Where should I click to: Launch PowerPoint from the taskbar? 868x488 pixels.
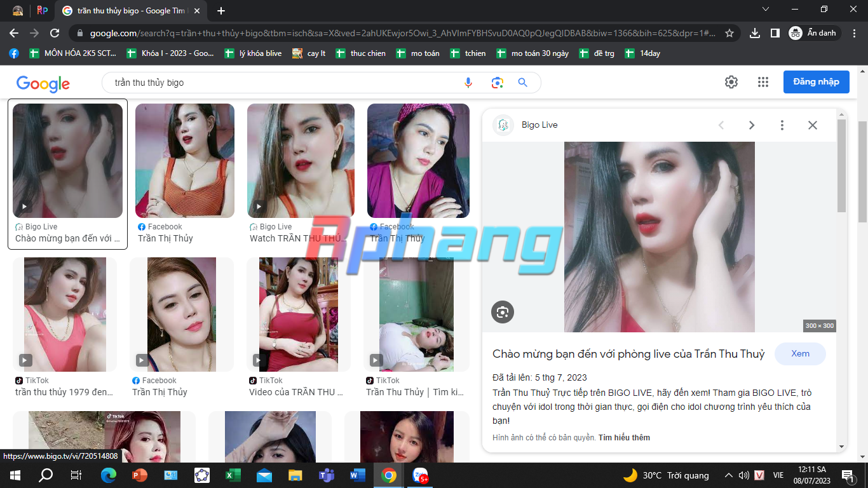click(x=139, y=475)
